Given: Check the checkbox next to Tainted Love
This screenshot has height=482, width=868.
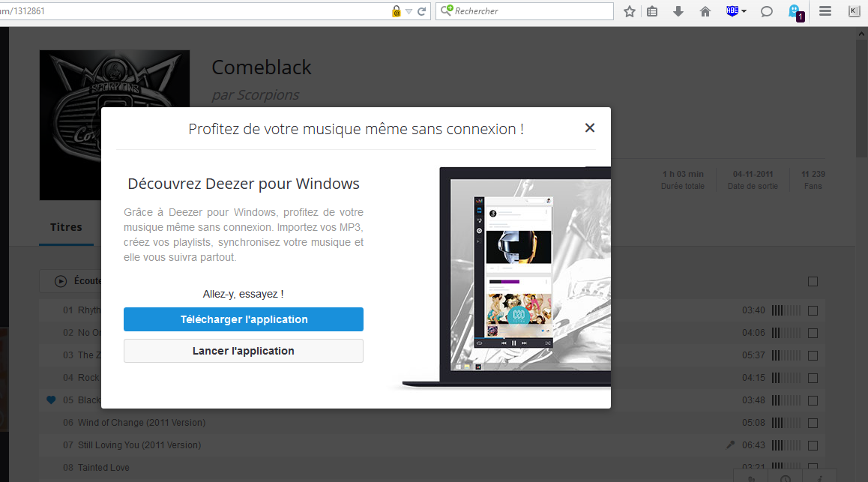Looking at the screenshot, I should point(813,467).
